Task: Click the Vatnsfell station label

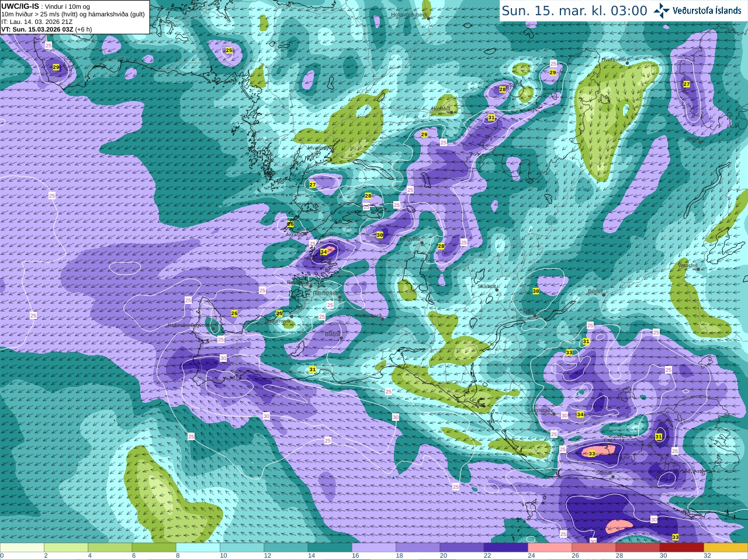Action: [688, 265]
